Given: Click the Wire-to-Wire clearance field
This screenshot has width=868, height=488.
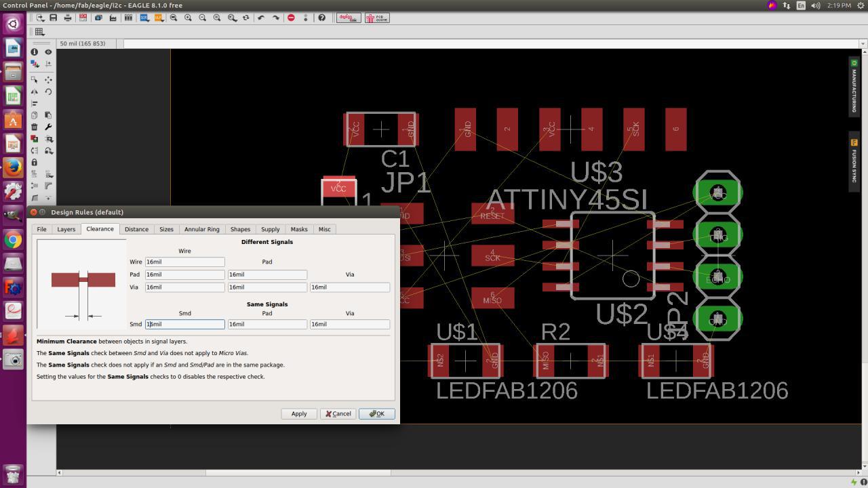Looking at the screenshot, I should pyautogui.click(x=184, y=262).
